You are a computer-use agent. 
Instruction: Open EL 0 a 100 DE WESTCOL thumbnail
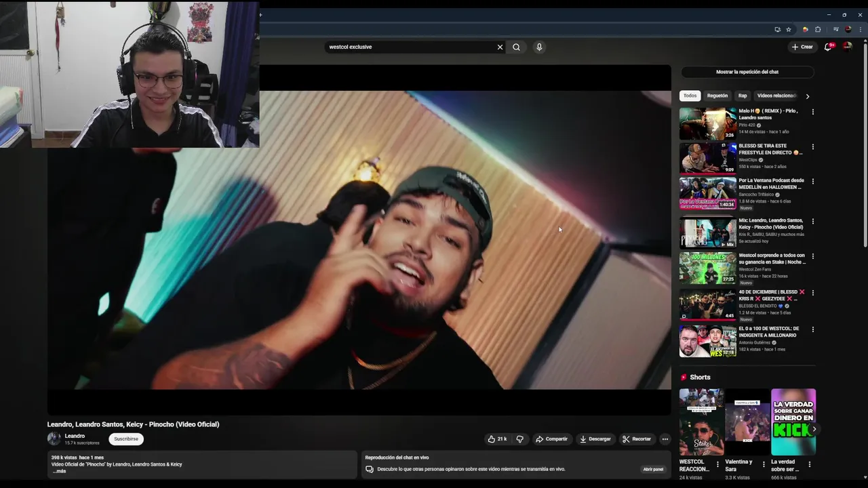tap(708, 341)
